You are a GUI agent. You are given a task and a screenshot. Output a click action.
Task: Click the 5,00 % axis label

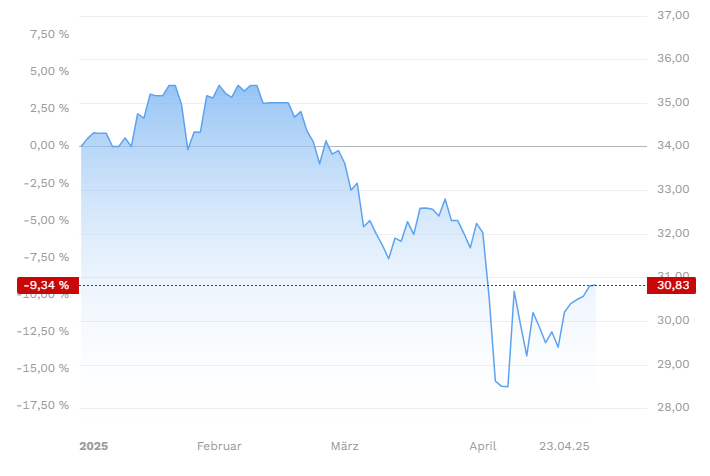49,71
